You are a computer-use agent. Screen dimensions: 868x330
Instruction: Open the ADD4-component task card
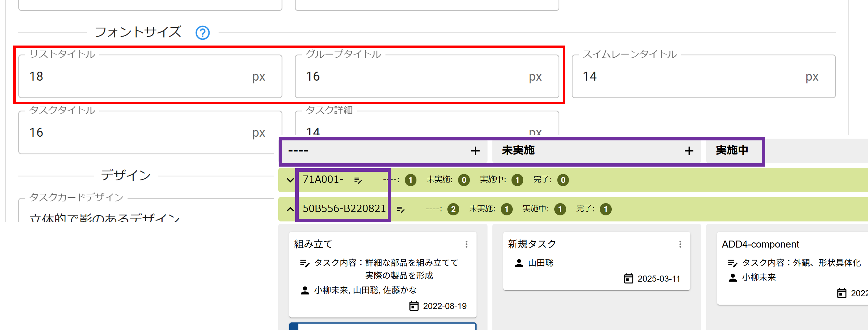(x=760, y=244)
